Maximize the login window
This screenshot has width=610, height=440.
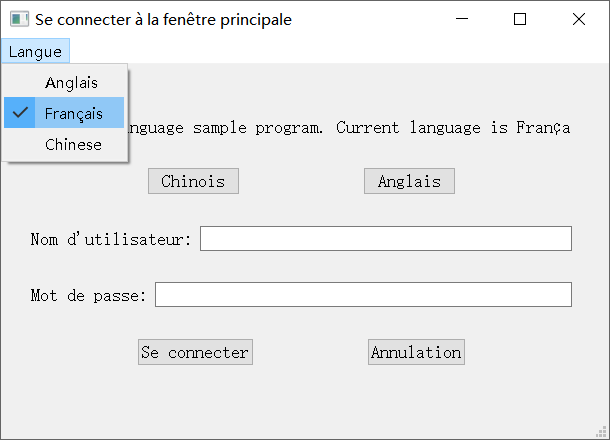[x=520, y=19]
